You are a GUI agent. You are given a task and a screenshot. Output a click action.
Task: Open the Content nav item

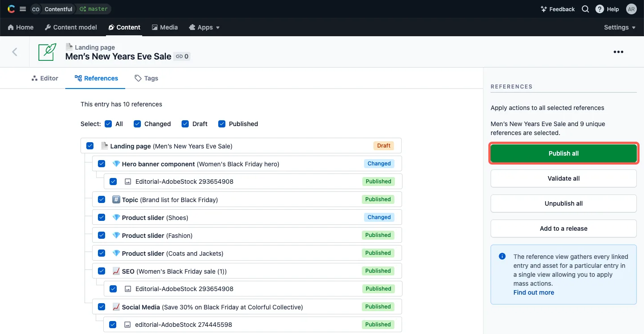[124, 27]
